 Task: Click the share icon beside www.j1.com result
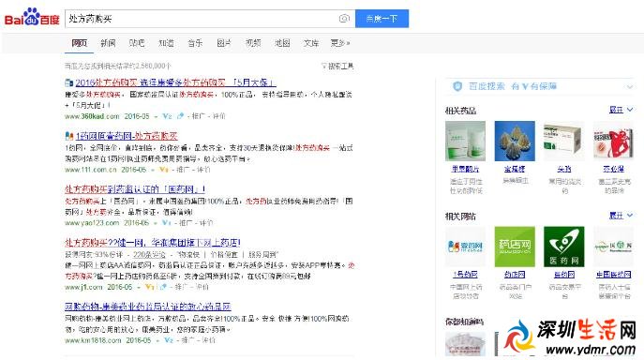[x=163, y=287]
